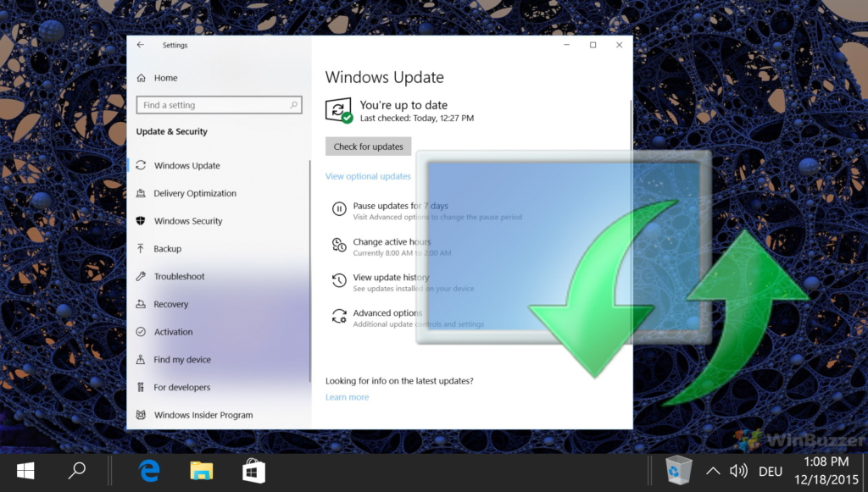
Task: Click the Backup arrow icon
Action: click(142, 248)
